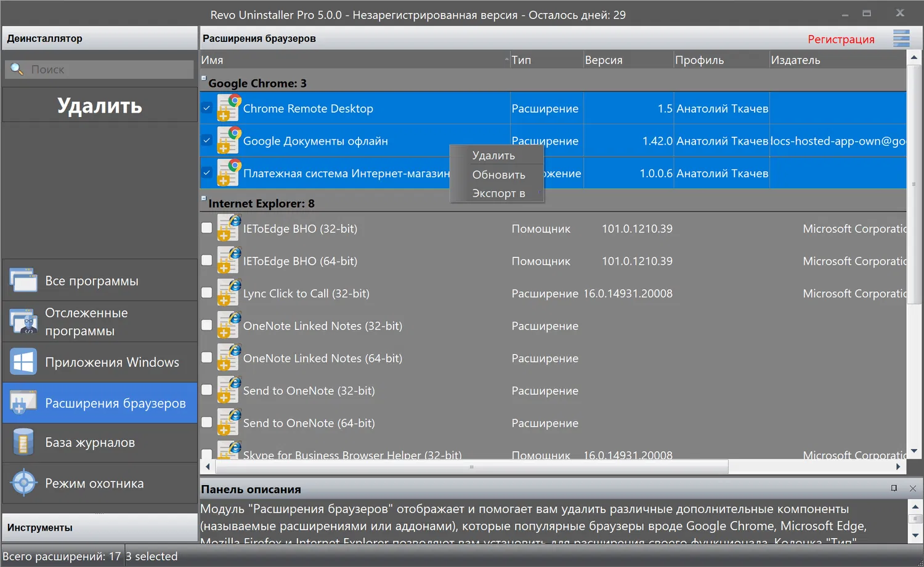Select the Browser Extensions sidebar icon
This screenshot has width=924, height=567.
[x=23, y=403]
